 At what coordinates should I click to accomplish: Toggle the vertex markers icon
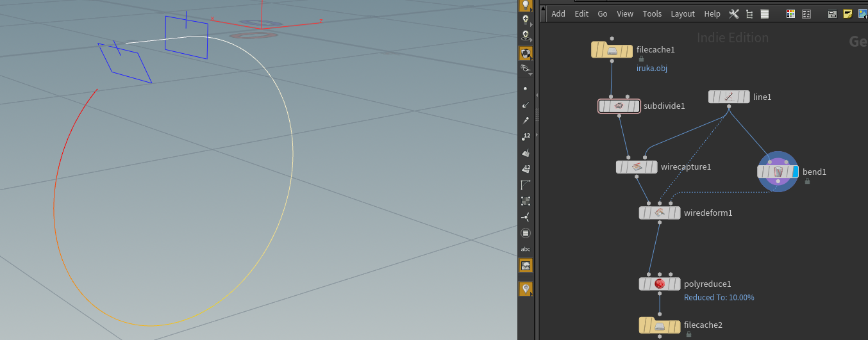coord(526,201)
